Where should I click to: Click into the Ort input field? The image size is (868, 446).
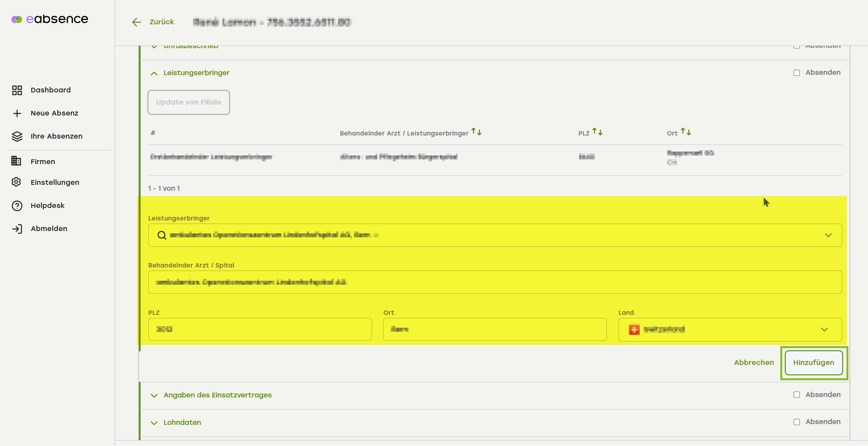[494, 329]
